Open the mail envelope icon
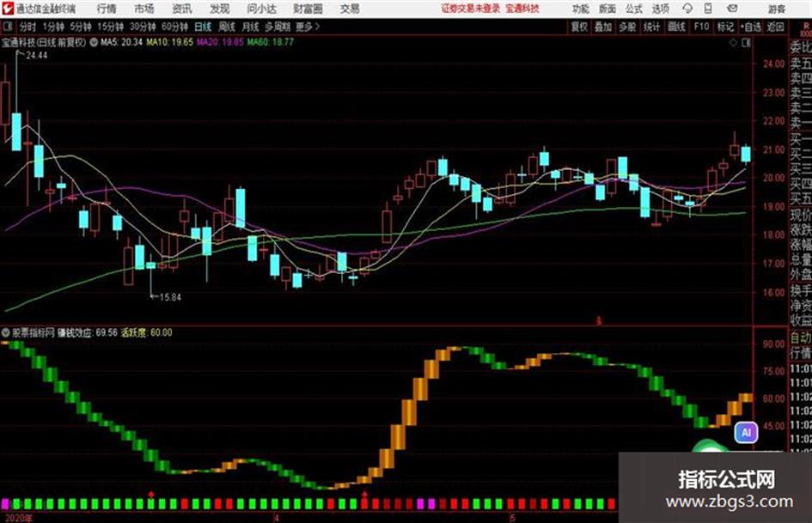The height and width of the screenshot is (523, 812). click(732, 9)
